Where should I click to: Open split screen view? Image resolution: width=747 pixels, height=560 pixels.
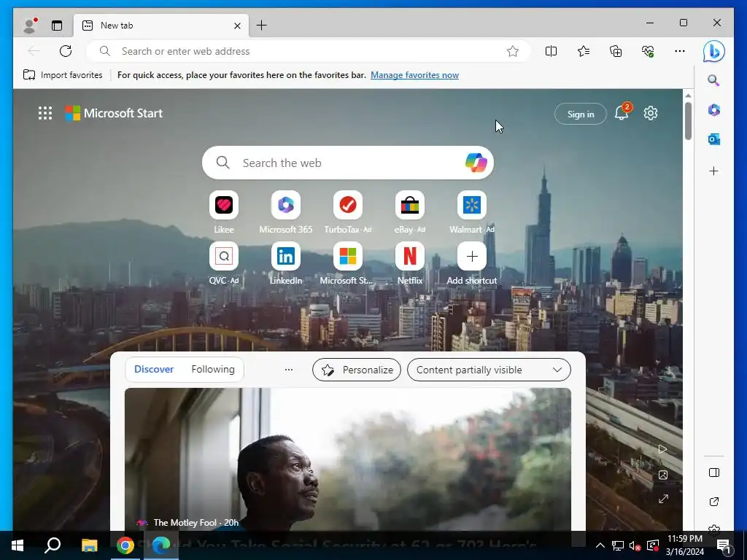(x=551, y=51)
